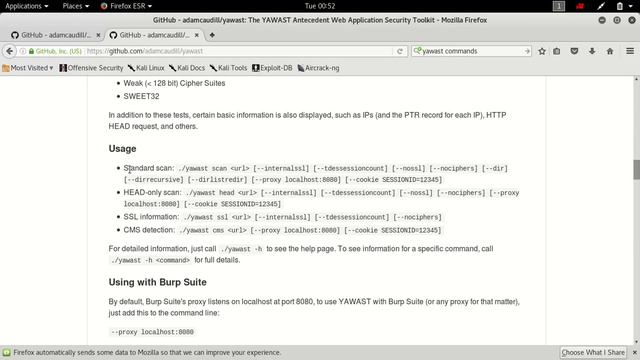Save page to Pocket icon
This screenshot has height=360, width=640.
(574, 51)
